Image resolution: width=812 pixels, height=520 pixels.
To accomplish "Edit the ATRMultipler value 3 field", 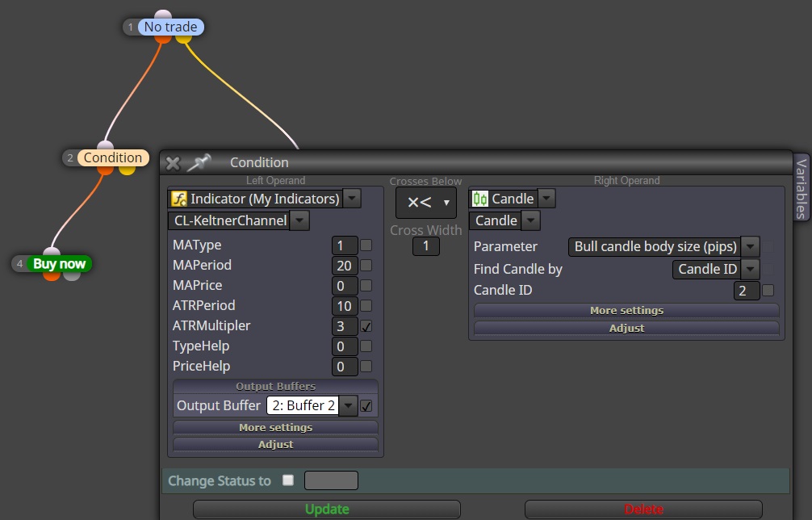I will click(345, 325).
